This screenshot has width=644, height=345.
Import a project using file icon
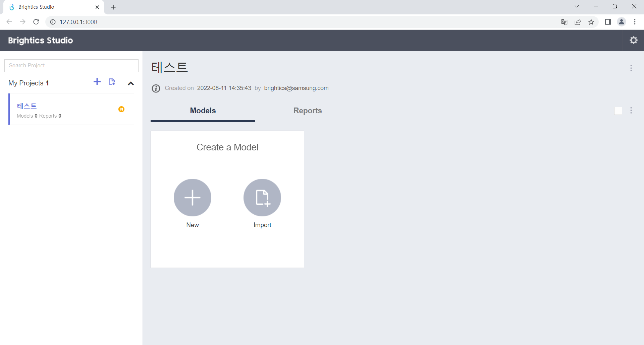coord(112,82)
